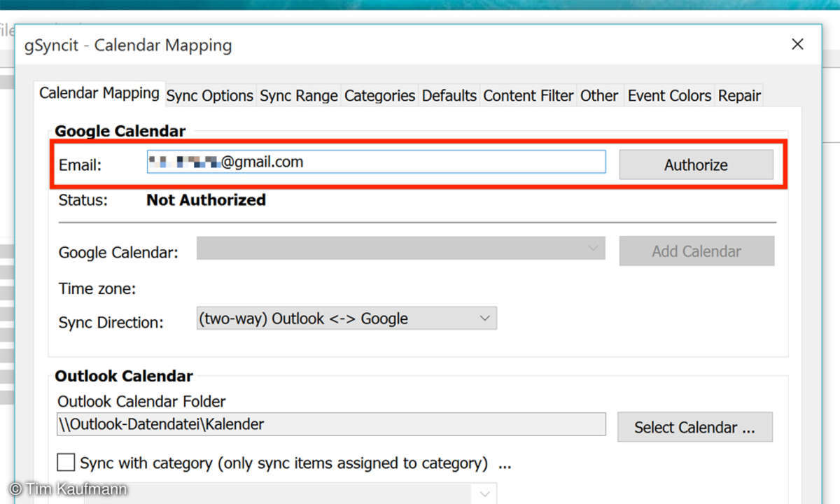
Task: Open the Sync Range tab
Action: 299,96
